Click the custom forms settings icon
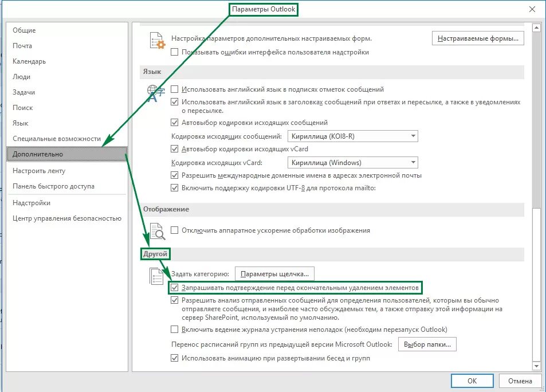This screenshot has height=392, width=546. click(x=158, y=41)
